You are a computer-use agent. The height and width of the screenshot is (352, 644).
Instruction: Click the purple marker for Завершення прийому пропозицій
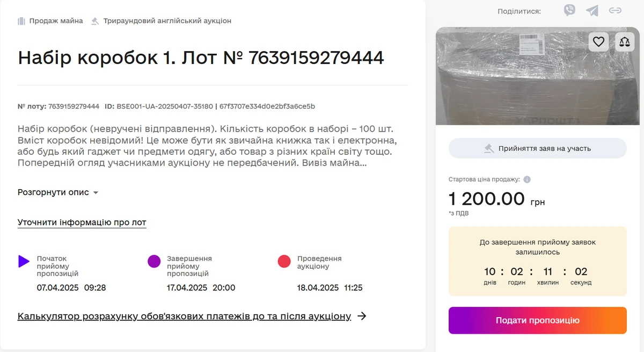click(x=153, y=261)
